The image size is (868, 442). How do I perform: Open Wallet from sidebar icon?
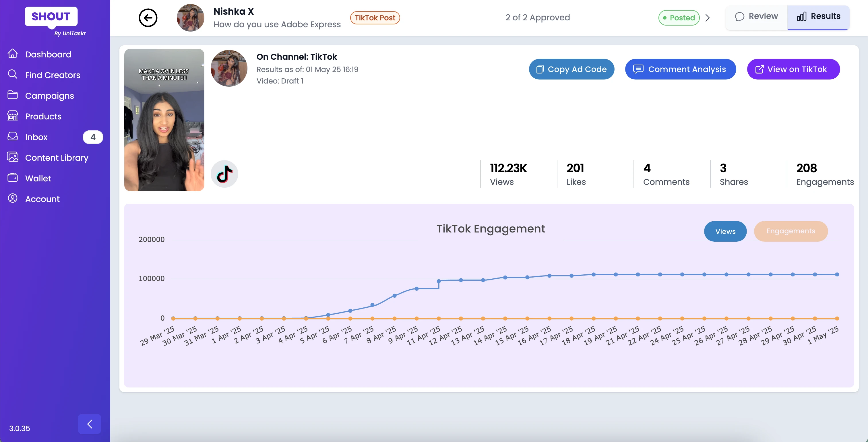[x=12, y=178]
